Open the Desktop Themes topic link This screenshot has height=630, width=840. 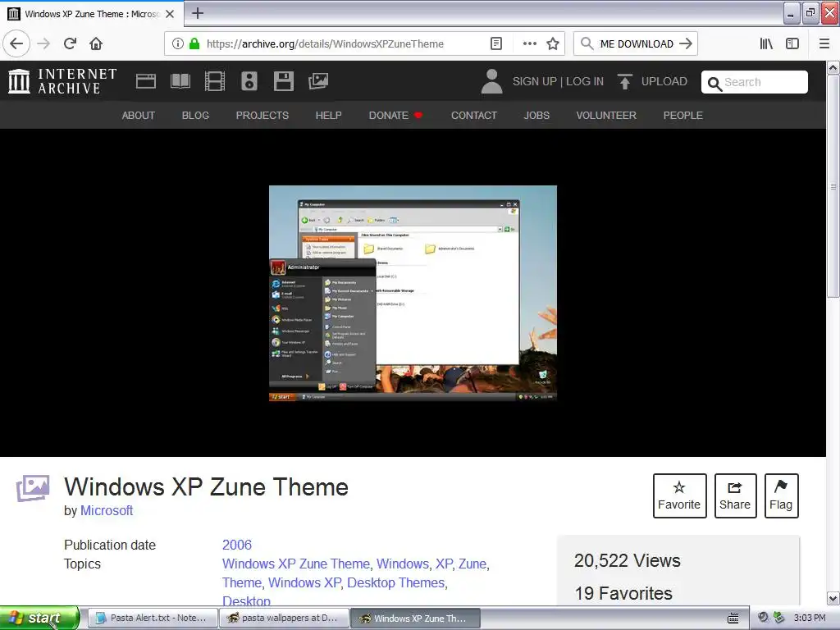tap(396, 583)
